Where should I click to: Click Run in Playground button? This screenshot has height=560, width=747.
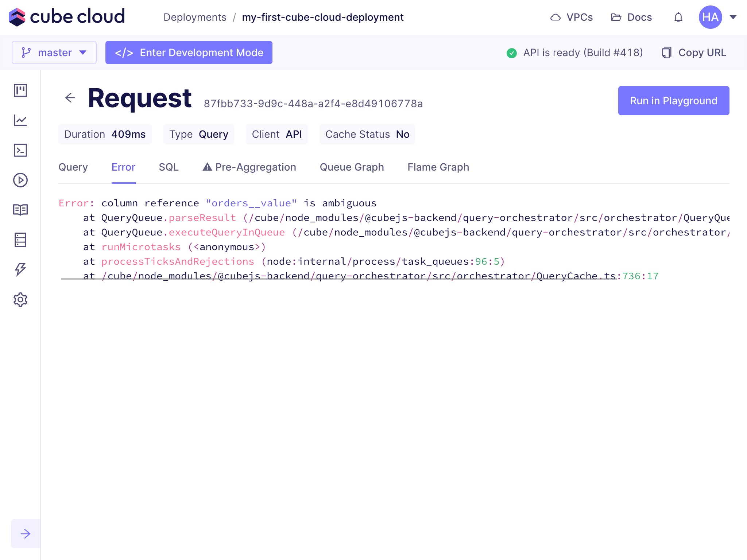point(673,101)
